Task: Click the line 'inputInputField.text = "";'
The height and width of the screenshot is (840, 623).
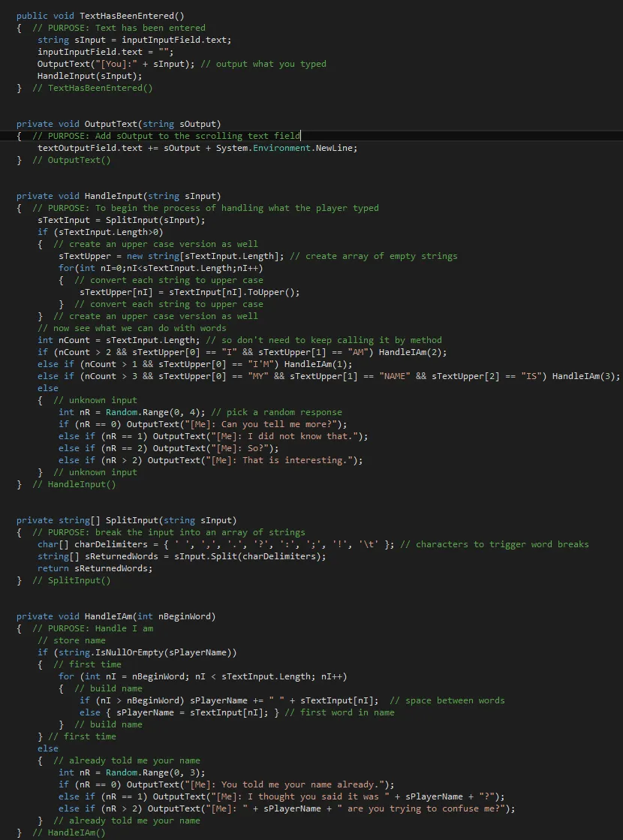Action: (106, 52)
